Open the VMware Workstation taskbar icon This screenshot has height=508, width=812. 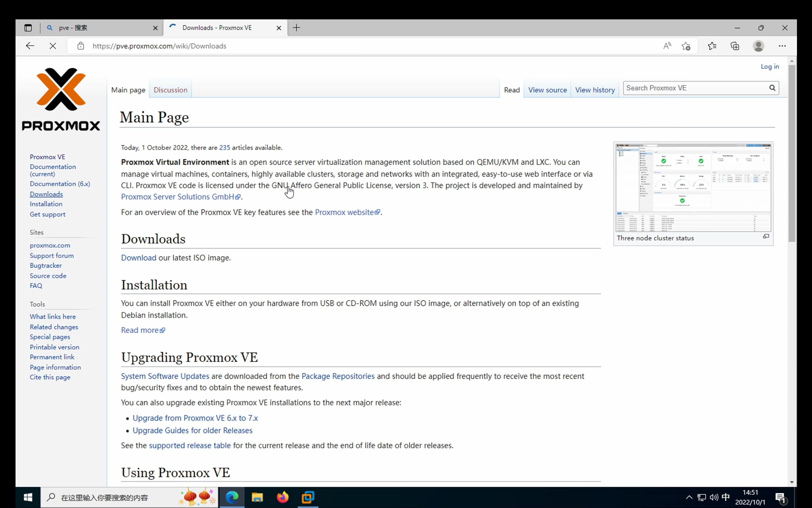pos(308,497)
